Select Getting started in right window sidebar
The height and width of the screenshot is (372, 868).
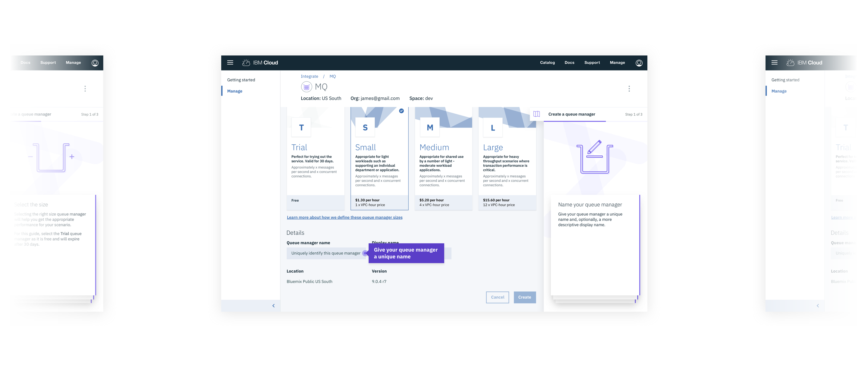click(785, 80)
